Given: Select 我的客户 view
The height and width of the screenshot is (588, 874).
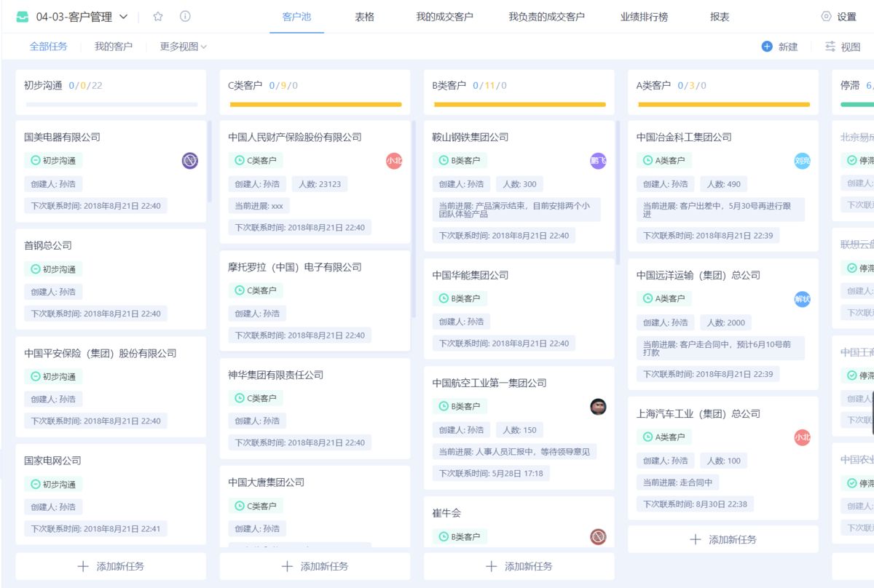Looking at the screenshot, I should [x=114, y=47].
